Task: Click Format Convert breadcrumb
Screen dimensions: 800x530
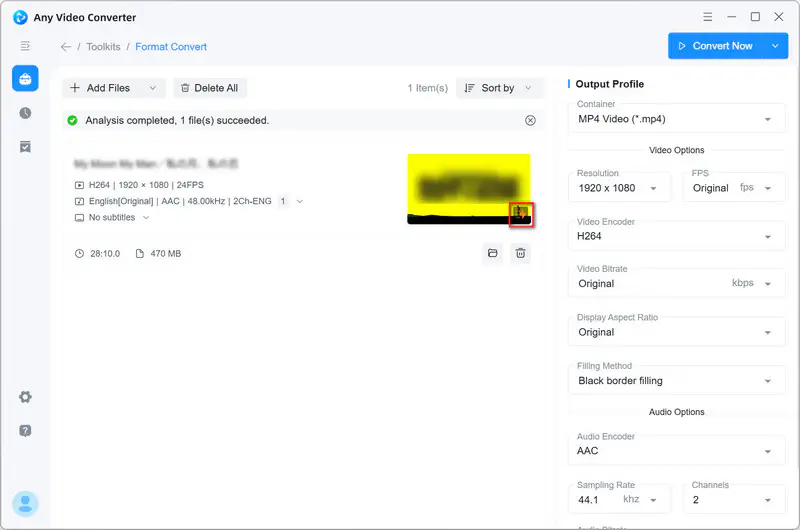Action: click(x=171, y=47)
